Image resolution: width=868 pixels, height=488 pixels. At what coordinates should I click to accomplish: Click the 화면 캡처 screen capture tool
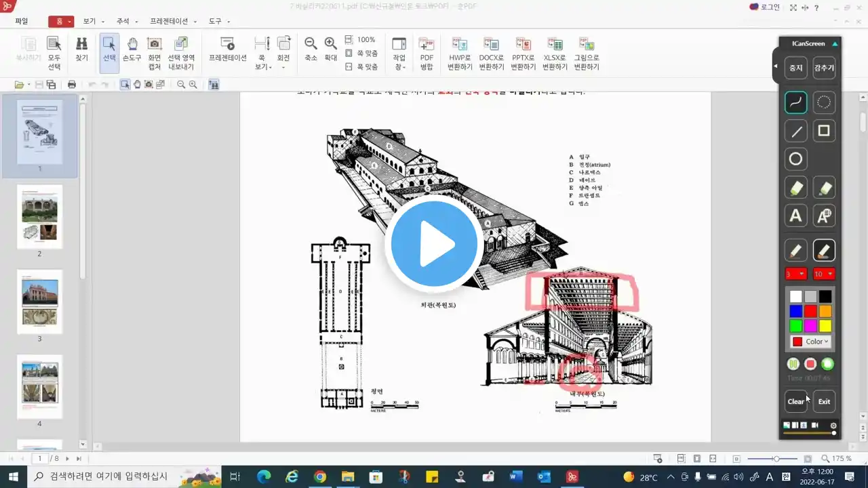(155, 53)
